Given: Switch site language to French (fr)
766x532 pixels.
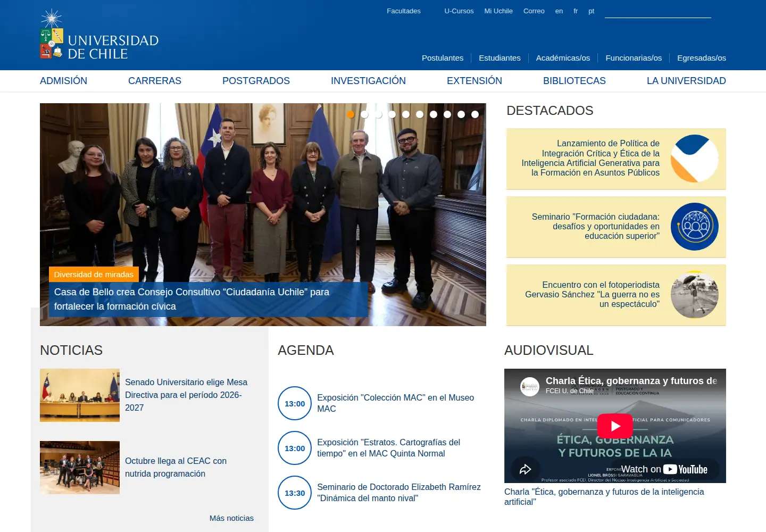Looking at the screenshot, I should [576, 11].
